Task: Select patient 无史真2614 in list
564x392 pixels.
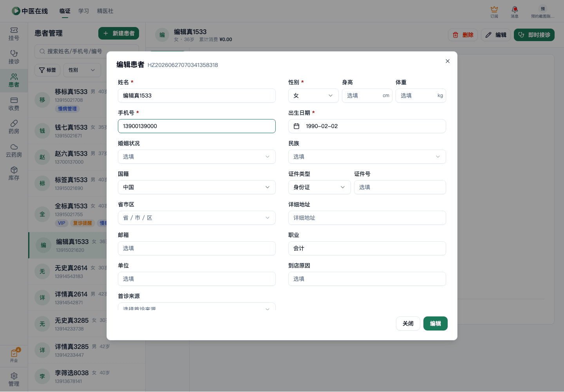Action: pos(87,271)
